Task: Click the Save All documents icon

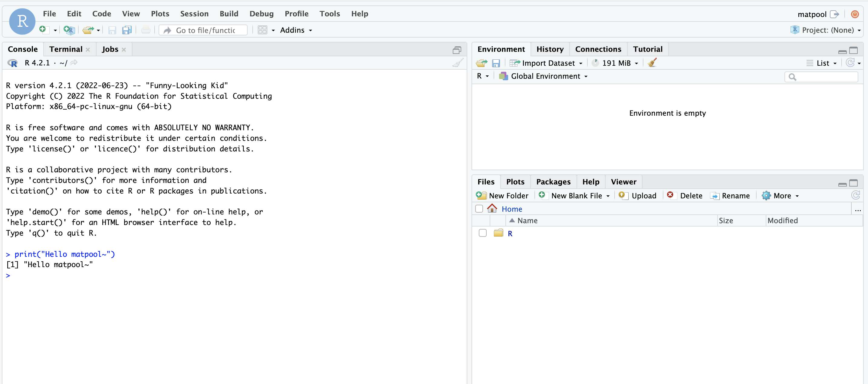Action: click(x=127, y=30)
